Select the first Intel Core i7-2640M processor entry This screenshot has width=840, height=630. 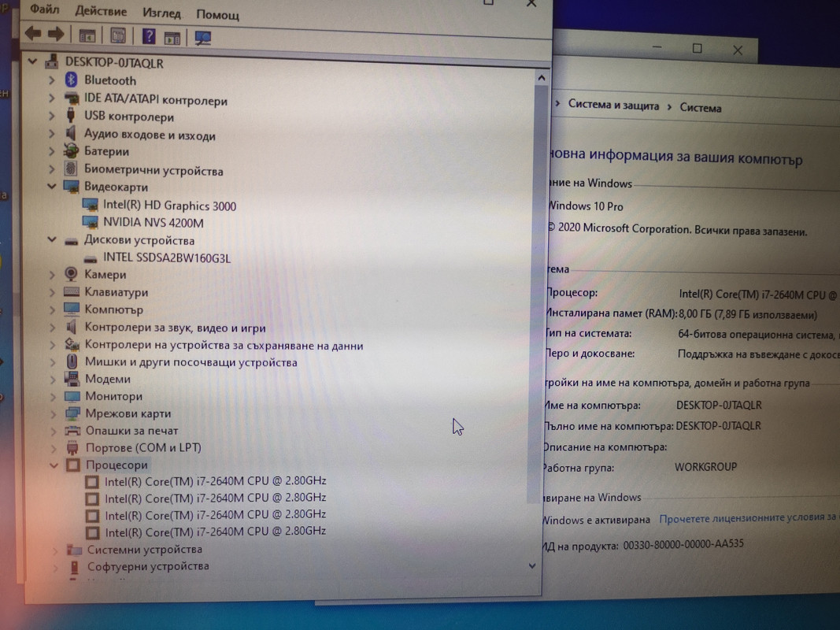(x=216, y=481)
